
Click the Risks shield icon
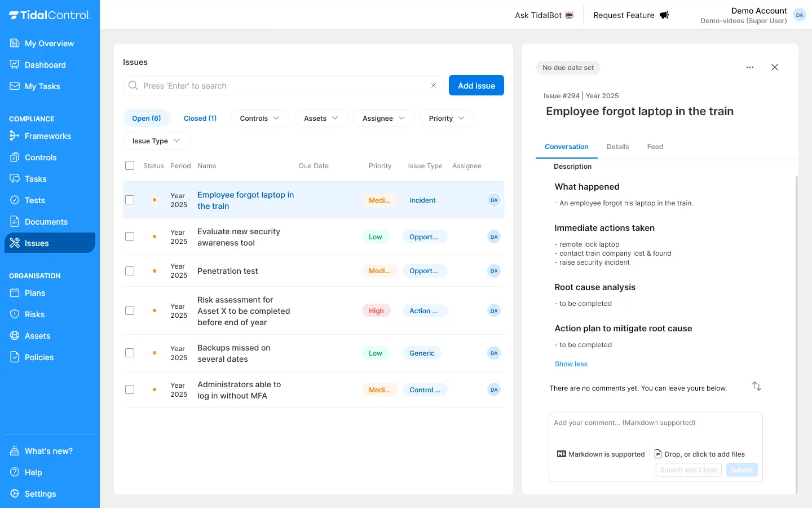(15, 314)
